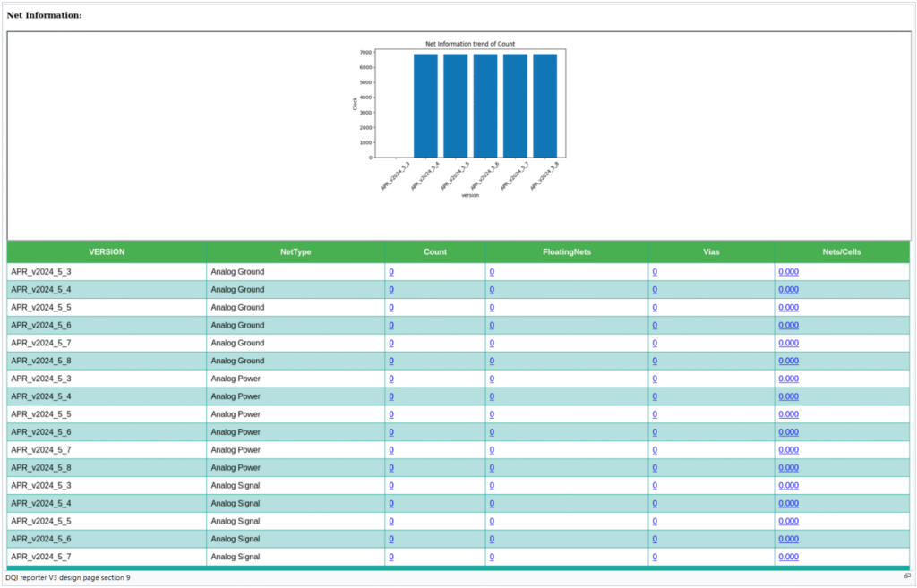The image size is (917, 588).
Task: Click the VERSION column header
Action: (107, 252)
